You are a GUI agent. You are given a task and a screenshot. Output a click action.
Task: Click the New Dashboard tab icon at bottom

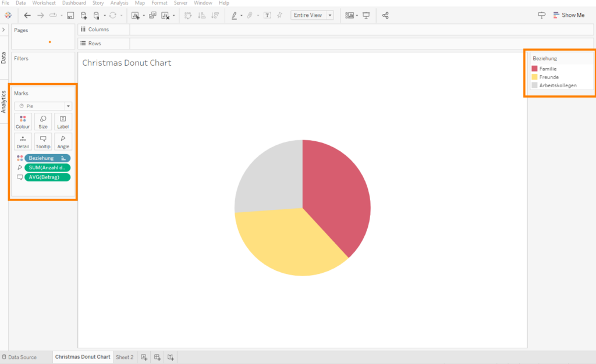(x=157, y=357)
